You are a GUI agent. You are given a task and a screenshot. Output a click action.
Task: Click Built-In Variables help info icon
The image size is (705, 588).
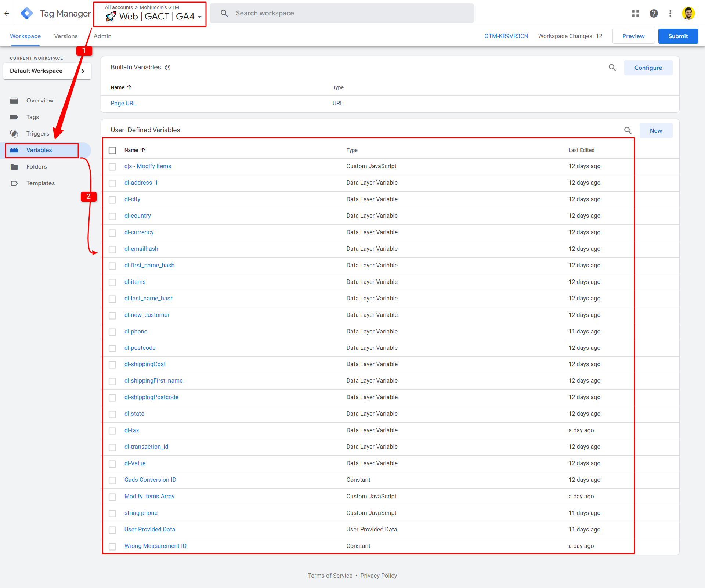pyautogui.click(x=167, y=68)
